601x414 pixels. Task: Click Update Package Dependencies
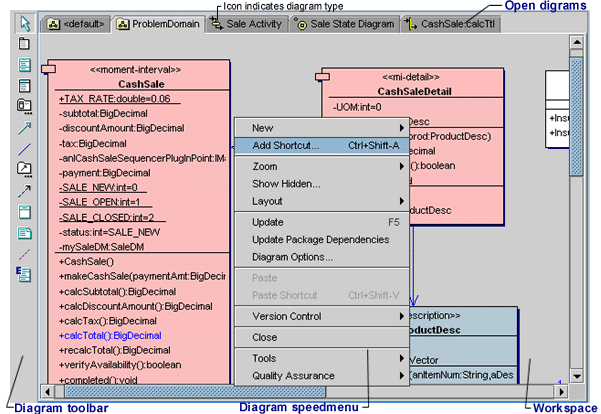tap(320, 239)
